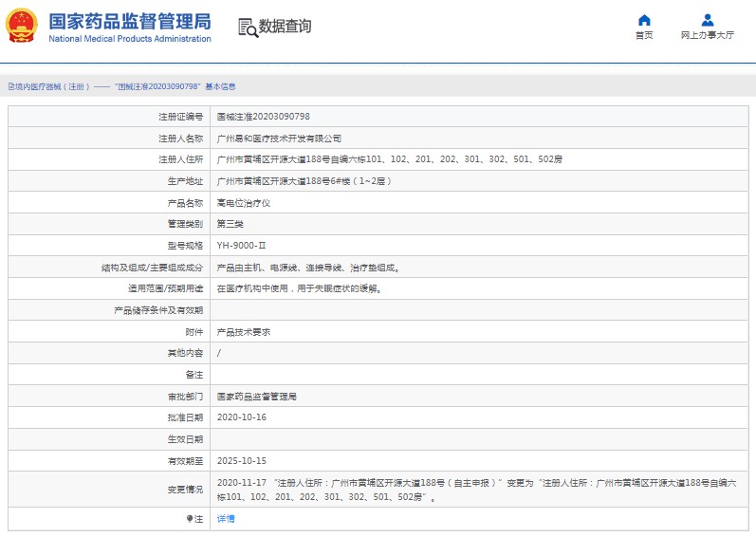The image size is (756, 537).
Task: Select registration number 国械注准20203090798 cell
Action: pyautogui.click(x=264, y=117)
